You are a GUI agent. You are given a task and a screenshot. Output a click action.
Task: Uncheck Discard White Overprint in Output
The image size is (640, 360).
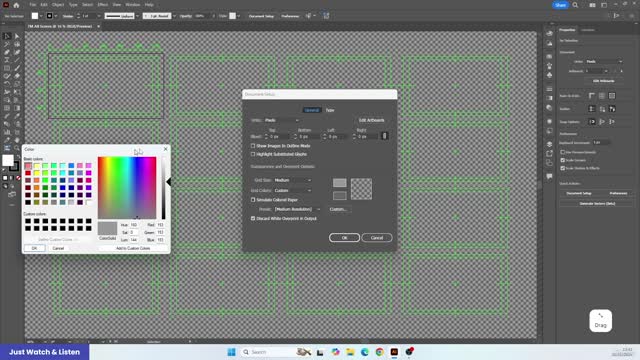click(x=253, y=218)
